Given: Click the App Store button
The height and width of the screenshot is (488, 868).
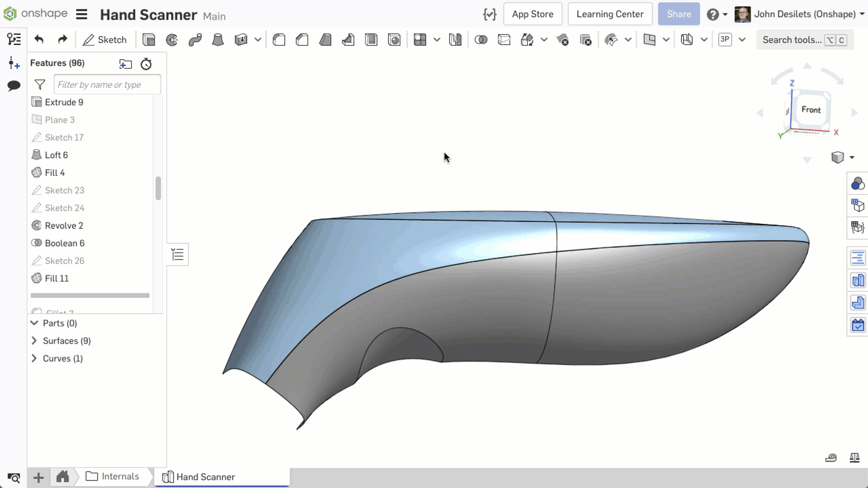Looking at the screenshot, I should (x=532, y=14).
